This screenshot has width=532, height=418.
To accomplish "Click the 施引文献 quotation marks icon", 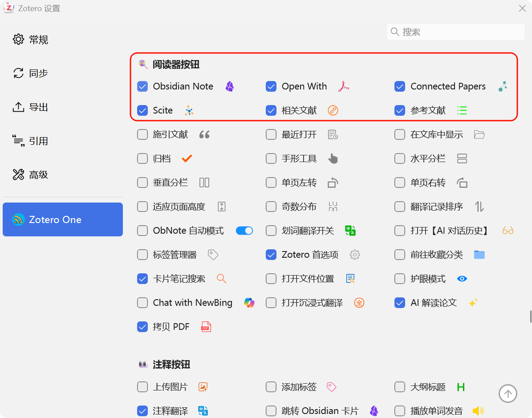I will (204, 135).
